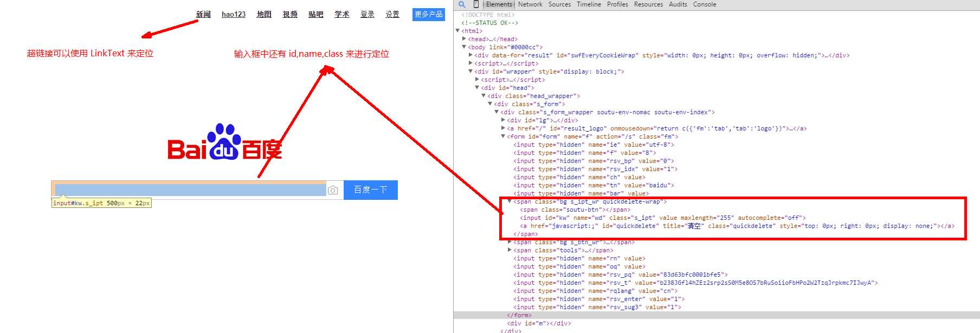Viewport: 980px width, 333px height.
Task: Open the Elements tab in DevTools
Action: click(x=499, y=4)
